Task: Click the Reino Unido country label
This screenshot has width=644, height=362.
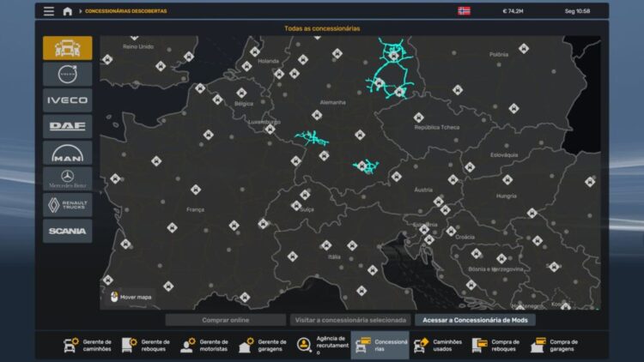Action: tap(138, 47)
